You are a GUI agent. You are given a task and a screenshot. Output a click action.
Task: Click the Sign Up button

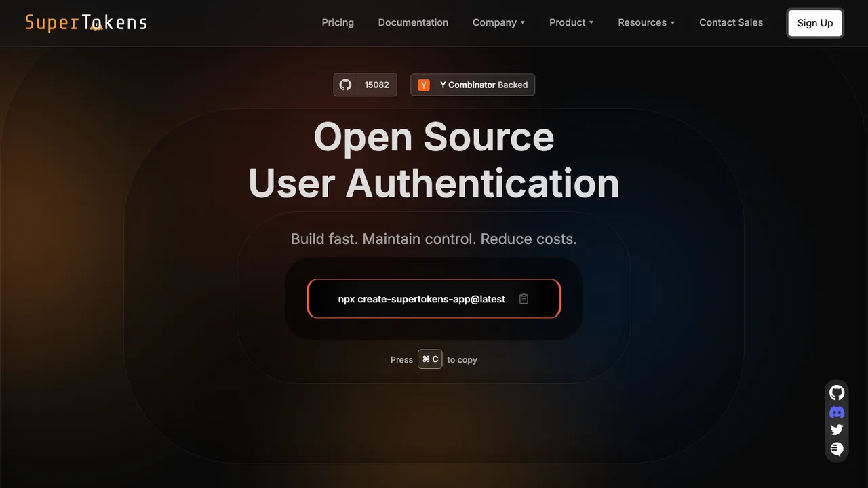pos(815,23)
